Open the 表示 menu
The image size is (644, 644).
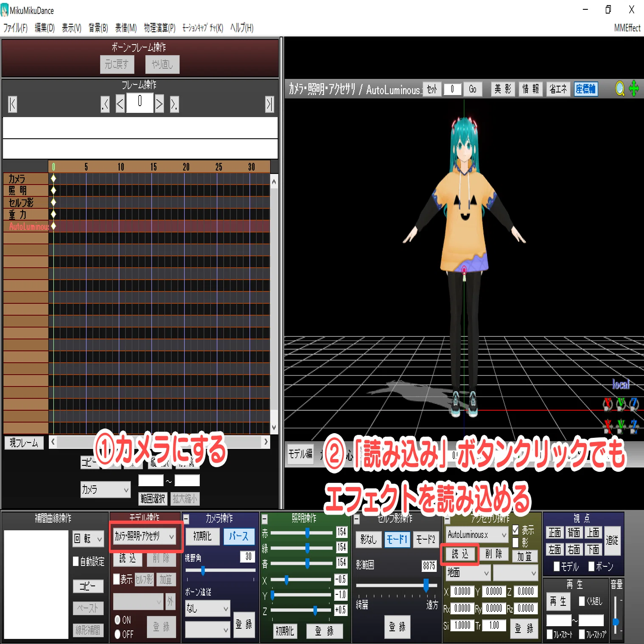coord(71,28)
